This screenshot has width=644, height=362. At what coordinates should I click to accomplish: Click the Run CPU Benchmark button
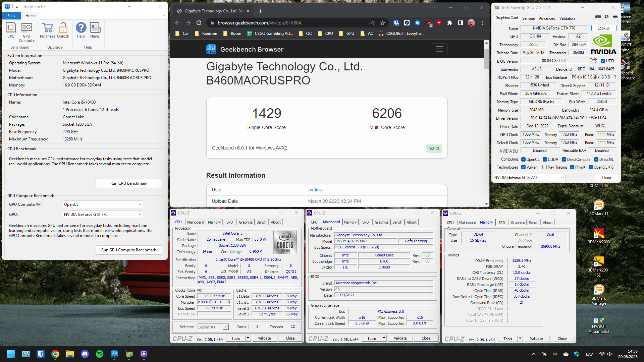point(129,183)
